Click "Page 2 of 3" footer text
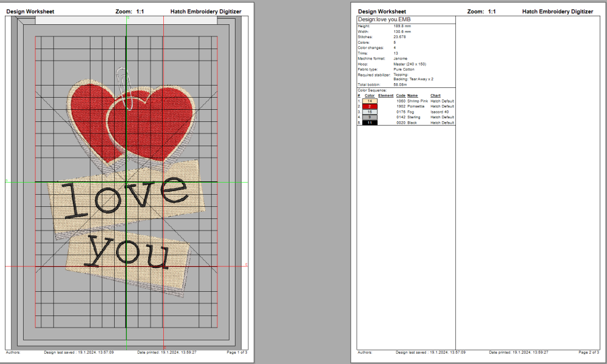The height and width of the screenshot is (364, 607). coord(588,352)
